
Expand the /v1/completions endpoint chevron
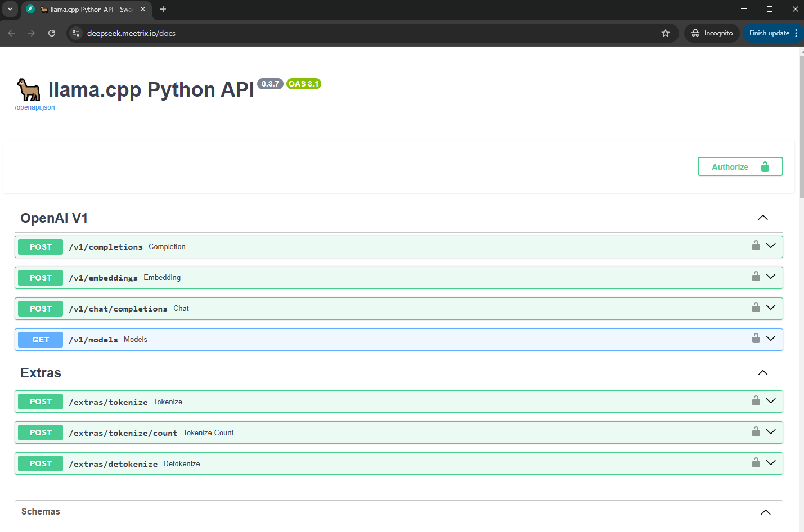pyautogui.click(x=771, y=246)
